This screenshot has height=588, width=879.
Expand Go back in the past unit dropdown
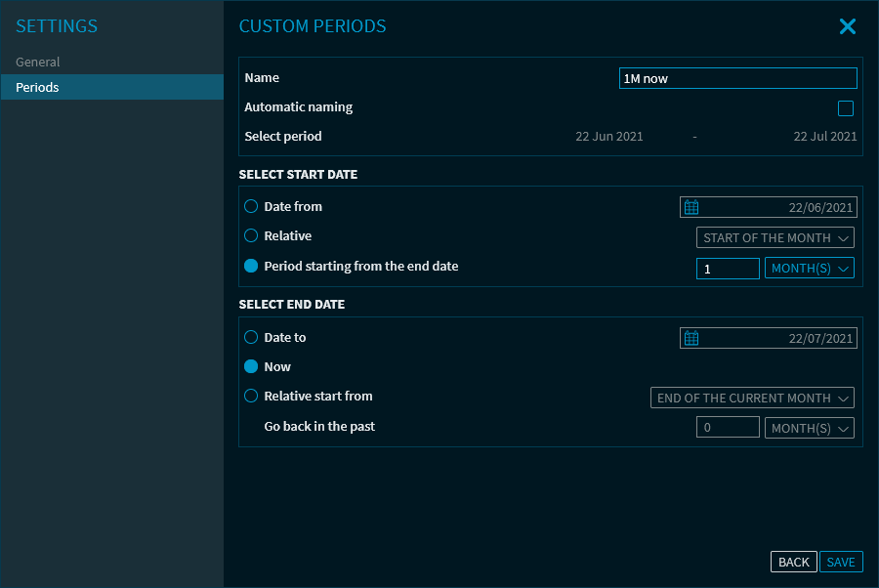[x=809, y=428]
